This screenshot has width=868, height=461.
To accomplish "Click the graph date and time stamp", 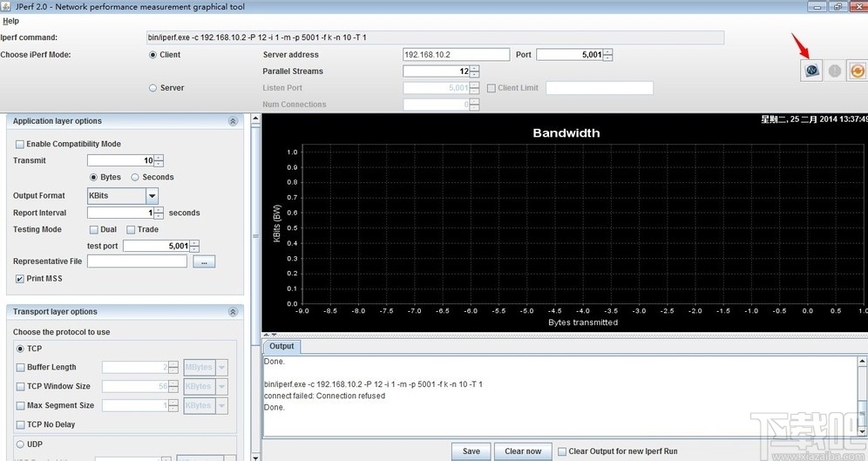I will click(x=814, y=119).
